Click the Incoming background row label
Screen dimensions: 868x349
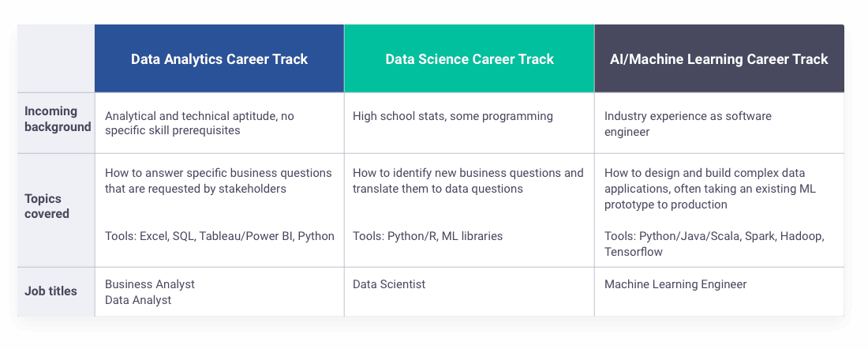point(58,119)
